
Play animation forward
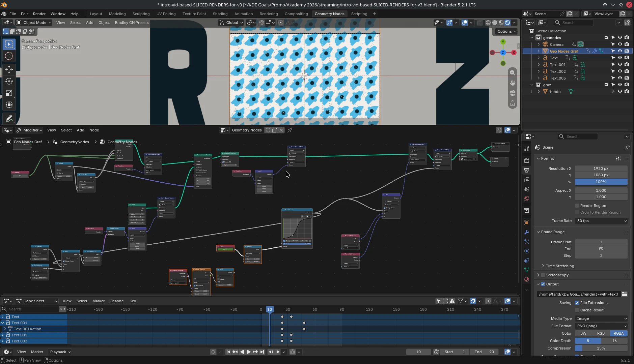(249, 352)
